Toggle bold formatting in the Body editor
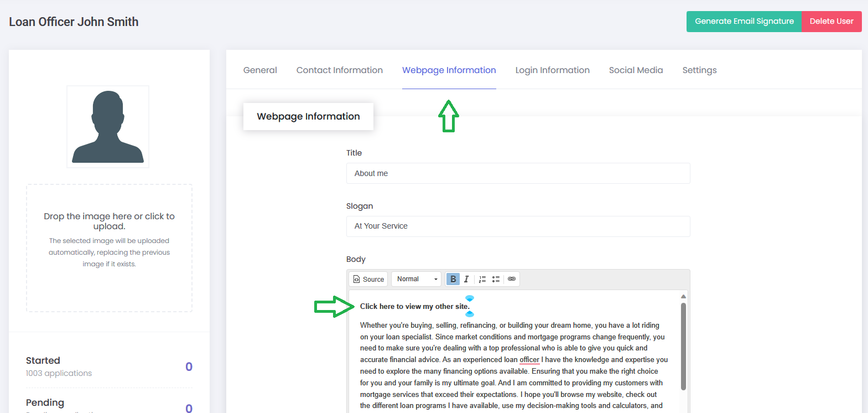The width and height of the screenshot is (868, 413). click(x=453, y=279)
